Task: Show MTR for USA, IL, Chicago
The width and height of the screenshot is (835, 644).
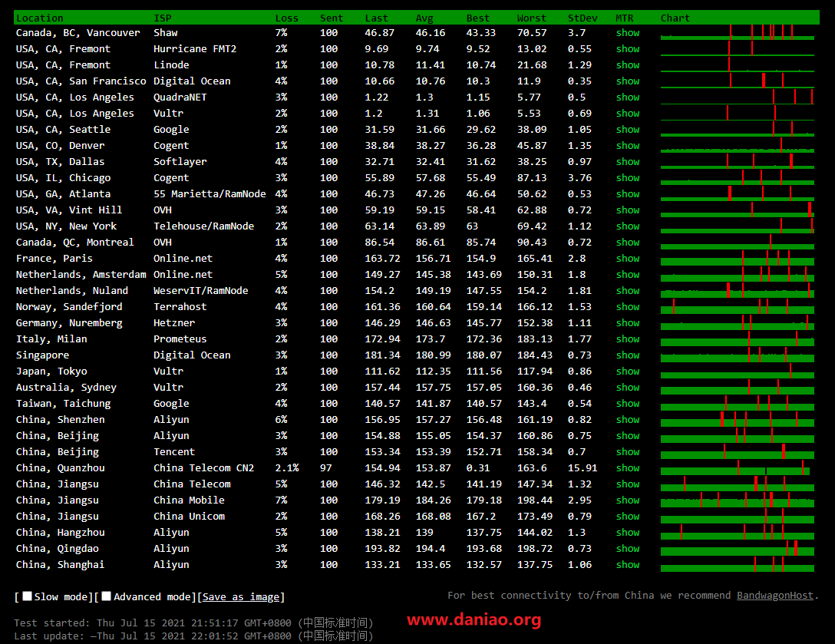Action: pyautogui.click(x=627, y=177)
